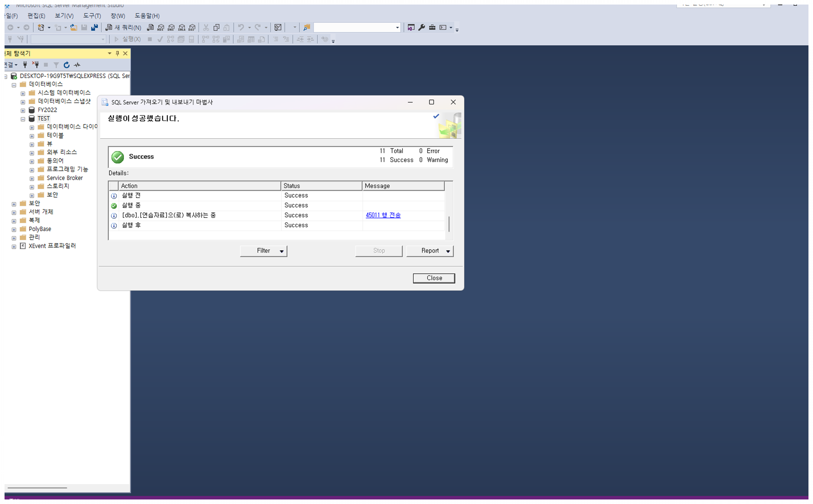The image size is (813, 504).
Task: Open the 보기(V) menu
Action: pyautogui.click(x=64, y=16)
